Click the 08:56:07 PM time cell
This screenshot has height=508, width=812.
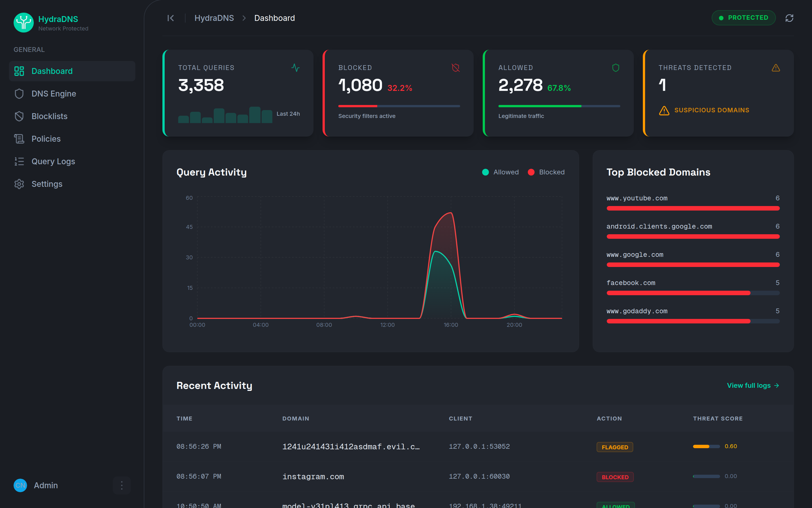point(199,476)
